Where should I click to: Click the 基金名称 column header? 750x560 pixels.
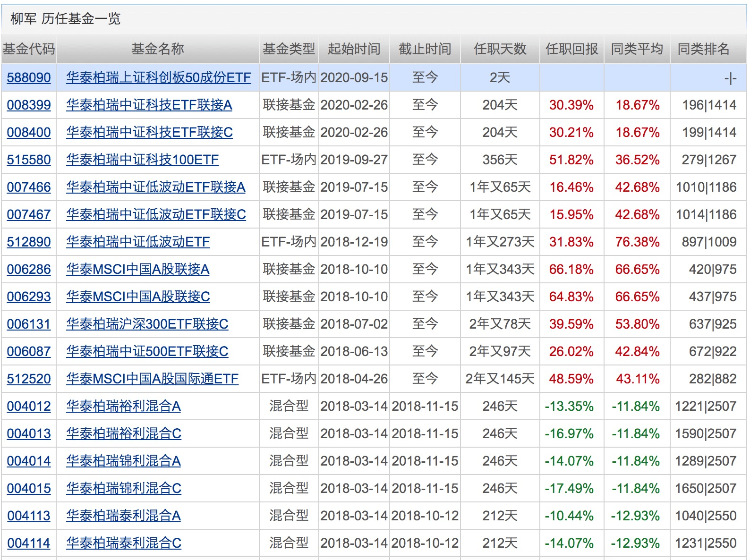158,49
